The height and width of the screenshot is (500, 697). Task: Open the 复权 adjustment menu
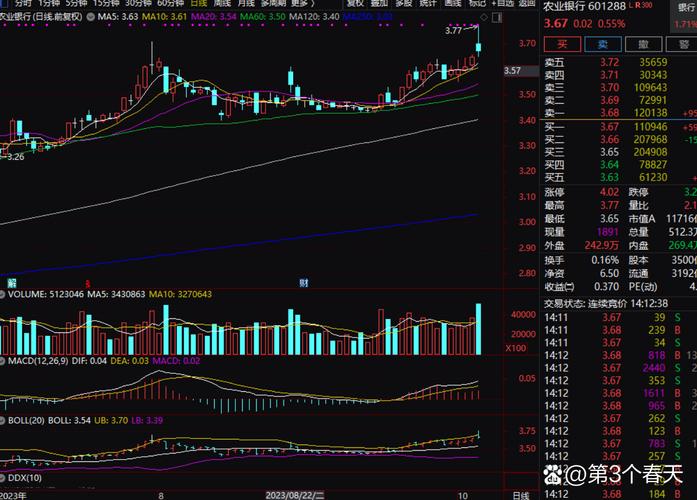click(x=356, y=4)
